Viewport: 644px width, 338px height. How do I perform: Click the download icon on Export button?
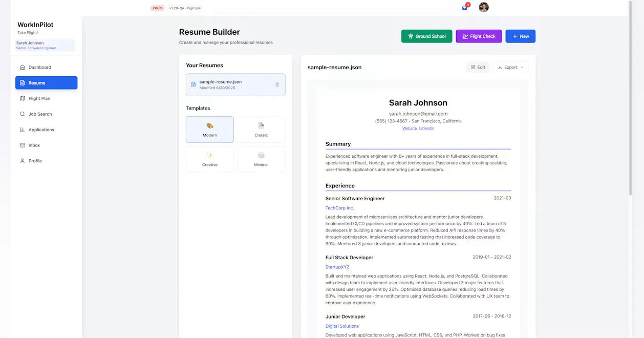tap(500, 67)
